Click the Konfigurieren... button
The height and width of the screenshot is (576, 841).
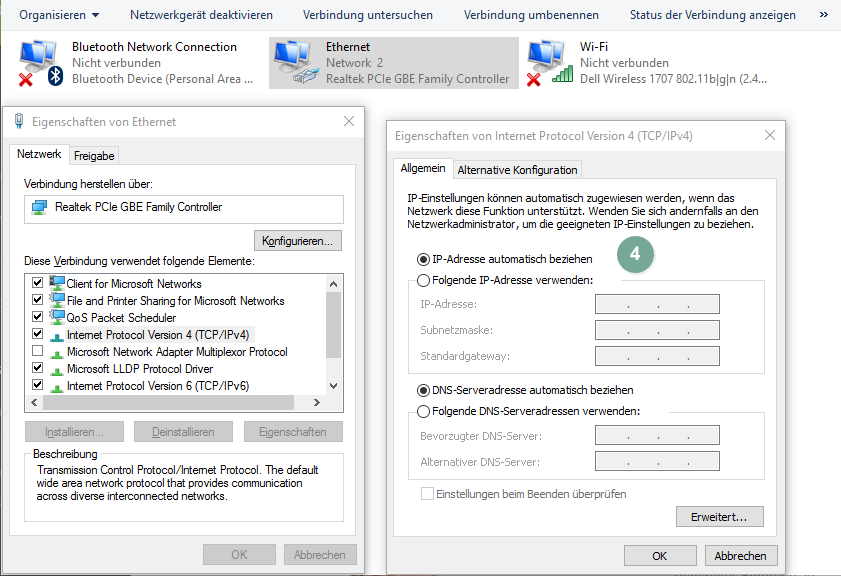point(299,241)
